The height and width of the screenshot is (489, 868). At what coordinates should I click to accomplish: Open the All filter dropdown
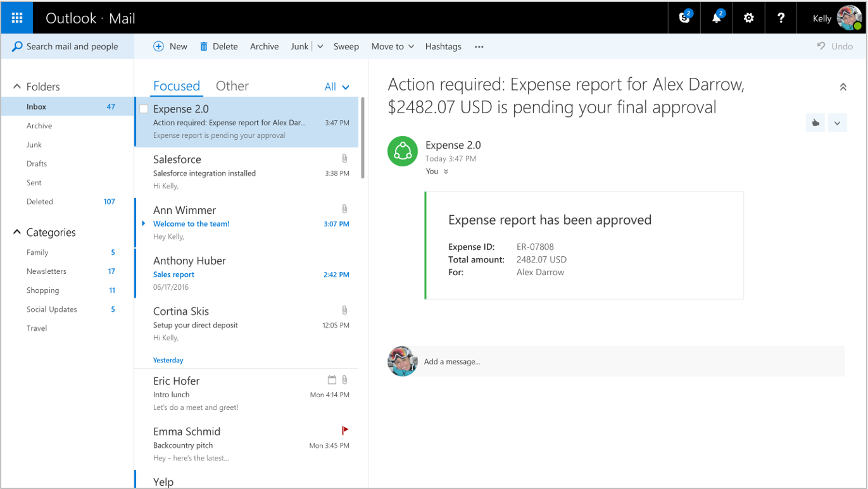pos(337,87)
